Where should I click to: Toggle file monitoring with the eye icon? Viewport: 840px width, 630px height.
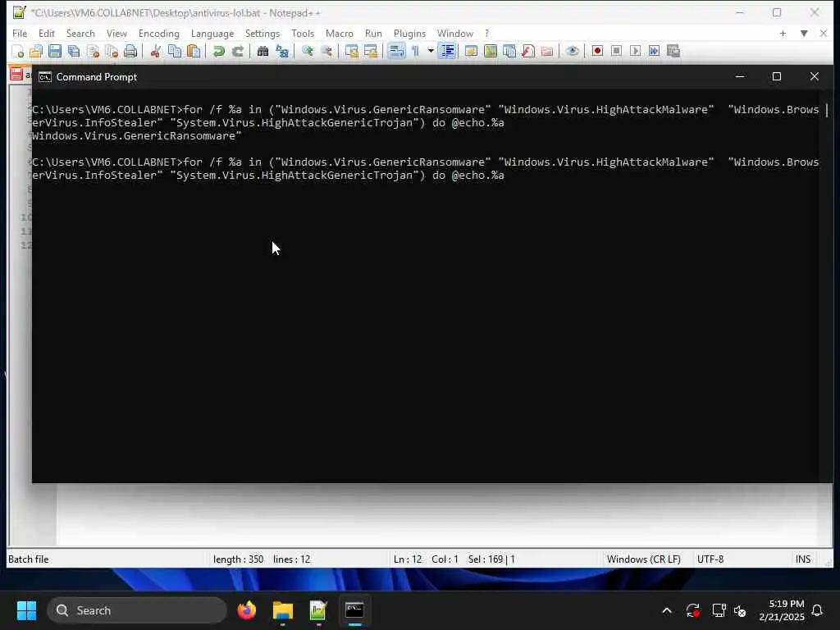pyautogui.click(x=572, y=52)
